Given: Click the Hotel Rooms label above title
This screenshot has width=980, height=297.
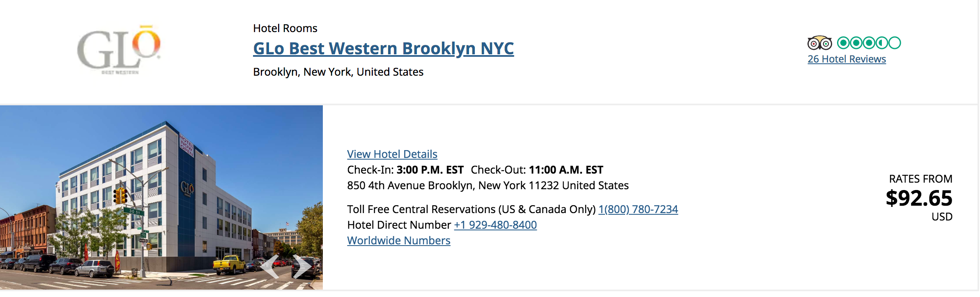Looking at the screenshot, I should 285,28.
